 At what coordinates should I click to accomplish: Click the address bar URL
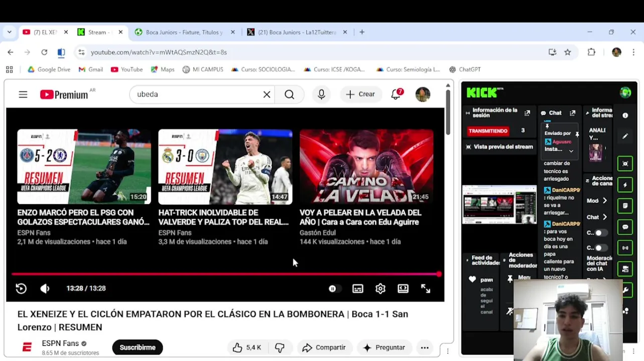(x=159, y=52)
